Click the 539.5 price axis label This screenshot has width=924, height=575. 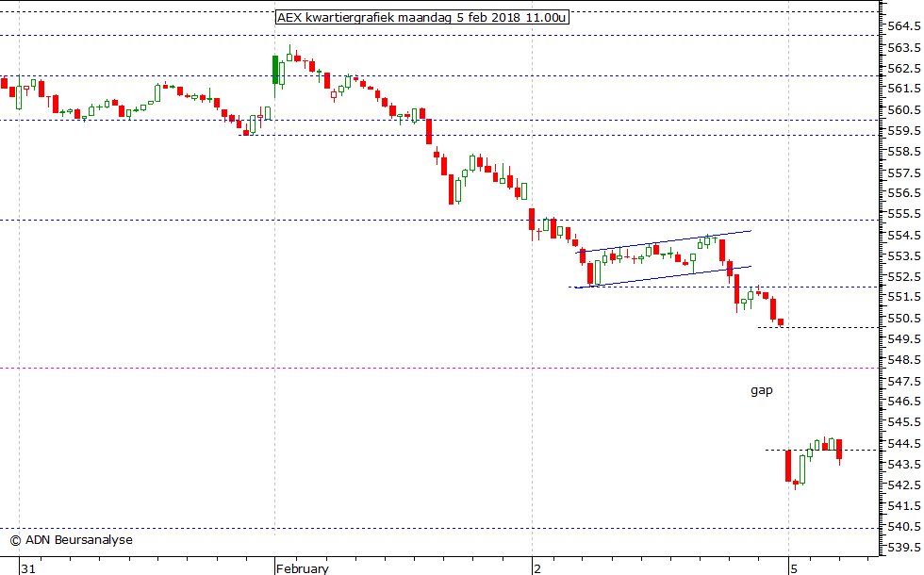(904, 548)
